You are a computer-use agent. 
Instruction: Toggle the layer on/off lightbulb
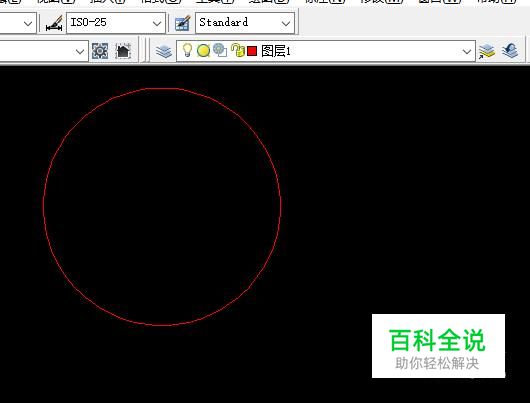click(187, 50)
